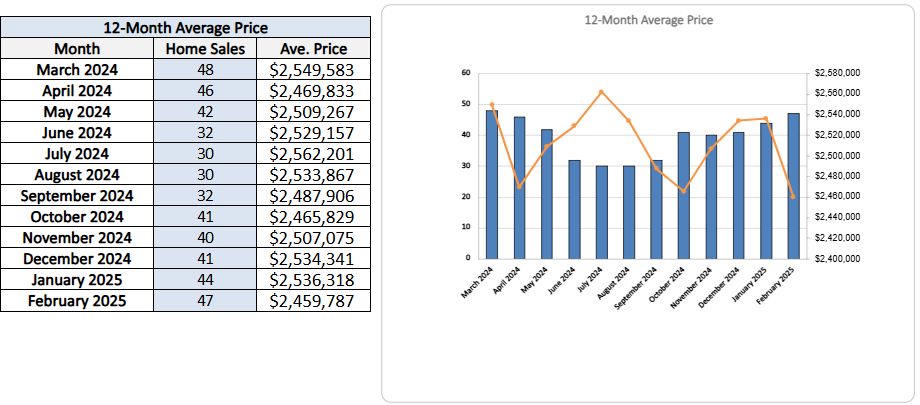The image size is (920, 405).
Task: Select the price cell $2,529,157
Action: tap(314, 133)
